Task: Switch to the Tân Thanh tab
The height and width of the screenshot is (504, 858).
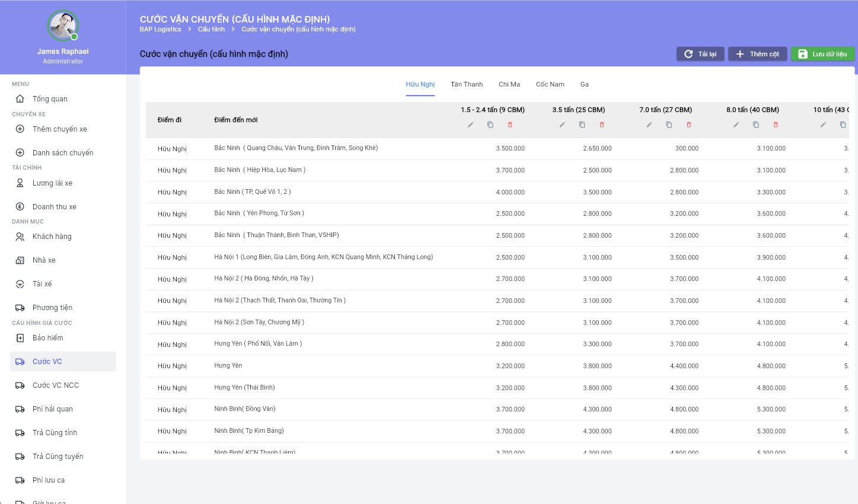Action: 467,84
